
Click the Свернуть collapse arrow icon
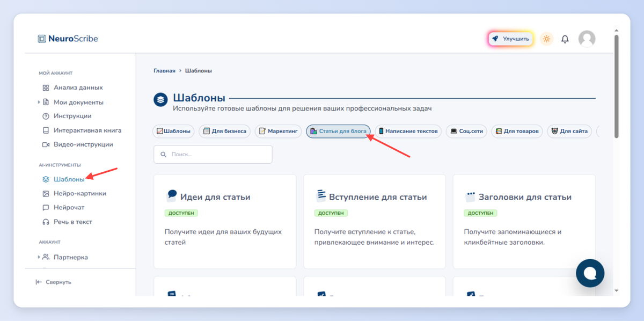point(39,282)
